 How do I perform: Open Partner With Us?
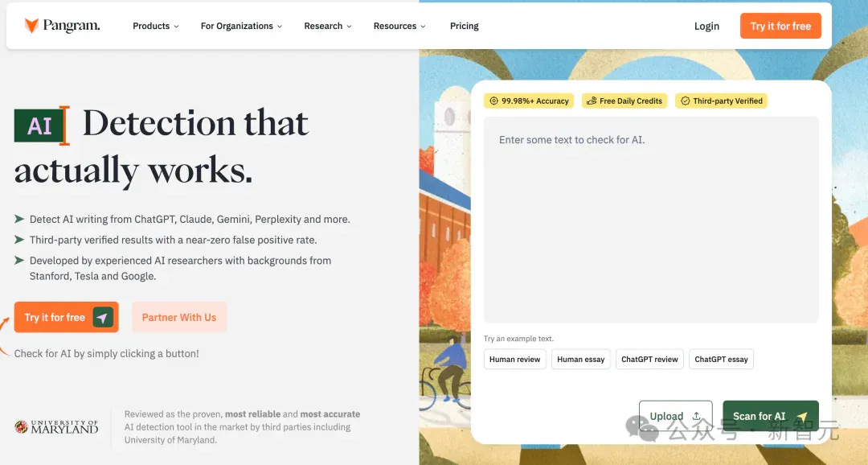point(178,317)
